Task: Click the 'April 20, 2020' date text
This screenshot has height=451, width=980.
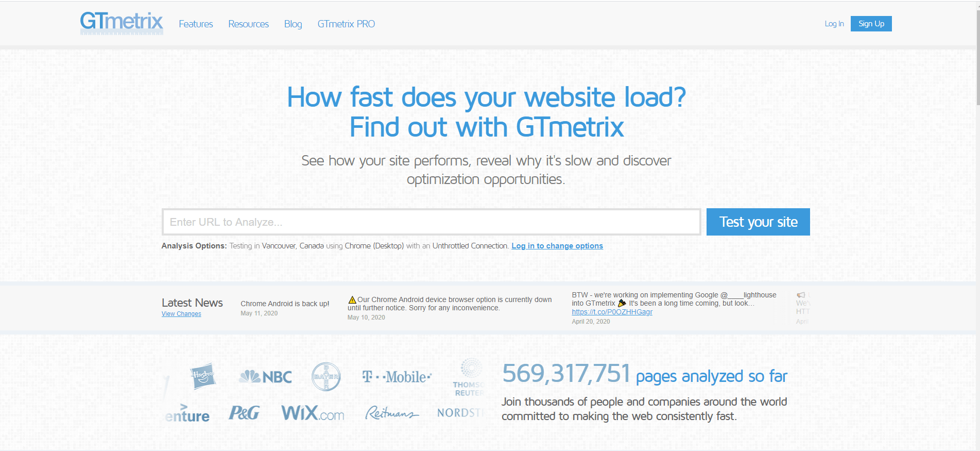Action: pyautogui.click(x=591, y=322)
